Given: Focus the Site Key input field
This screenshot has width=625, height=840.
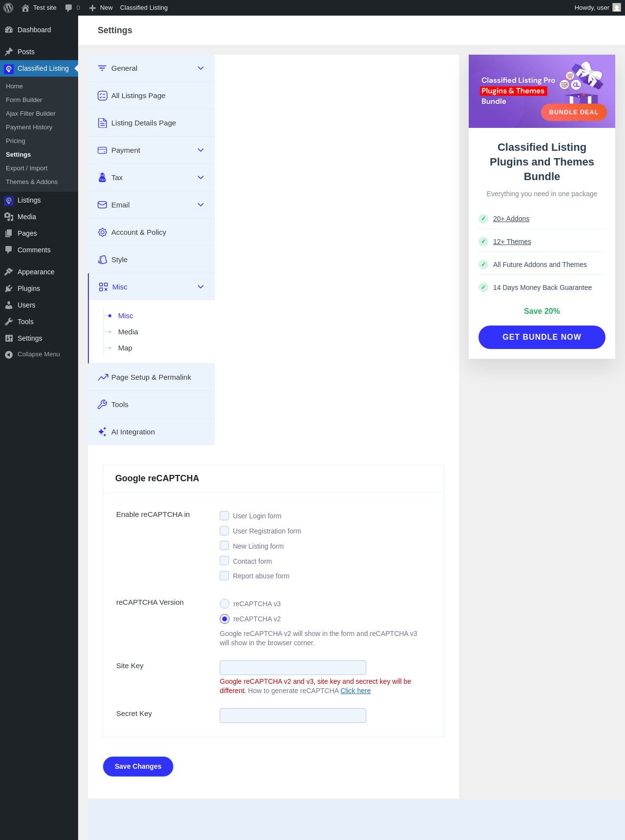Looking at the screenshot, I should point(293,668).
